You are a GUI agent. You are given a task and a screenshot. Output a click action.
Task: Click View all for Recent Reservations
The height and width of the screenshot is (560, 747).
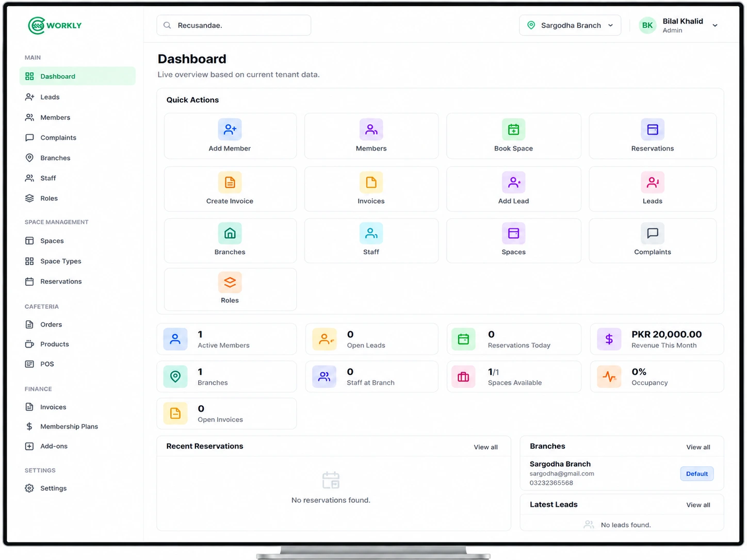(485, 447)
